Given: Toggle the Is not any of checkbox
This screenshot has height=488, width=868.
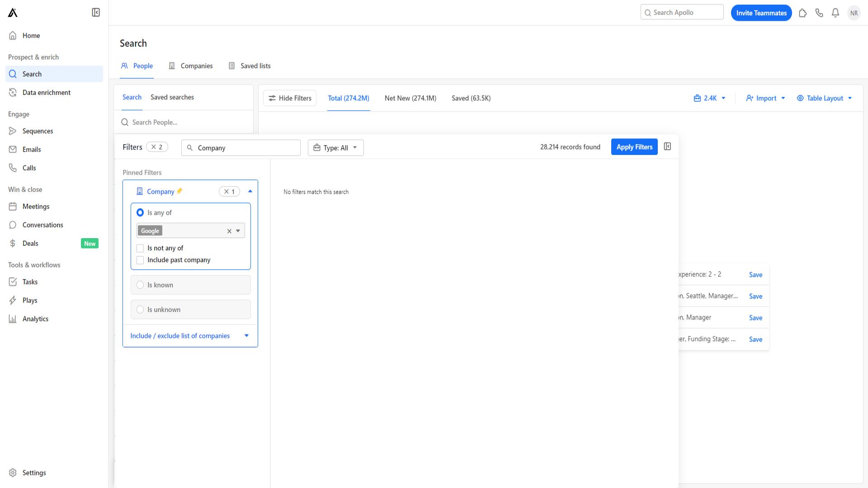Looking at the screenshot, I should coord(140,248).
